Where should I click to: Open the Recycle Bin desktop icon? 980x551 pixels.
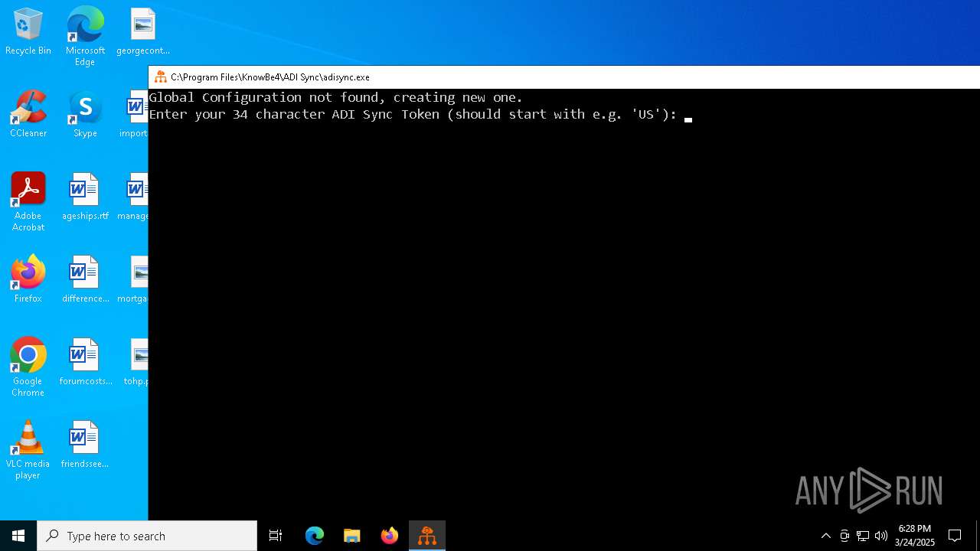click(28, 32)
